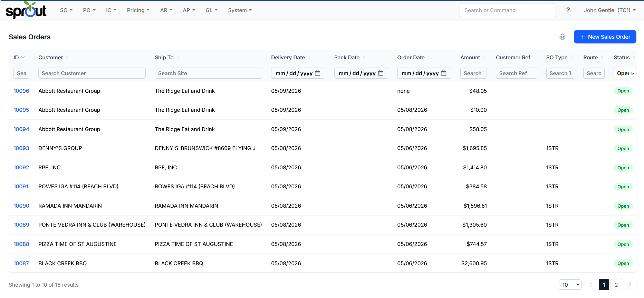The width and height of the screenshot is (644, 298).
Task: Sort by ID column chevron
Action: (x=23, y=58)
